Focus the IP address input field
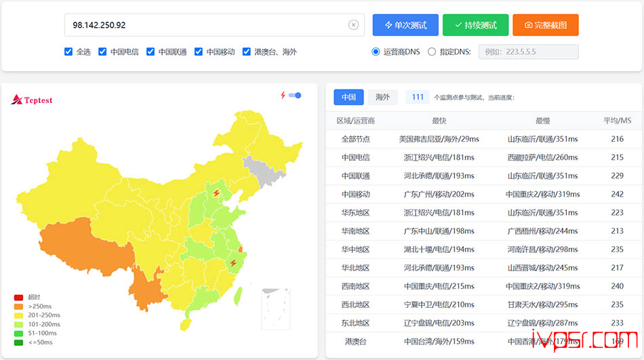 point(214,25)
